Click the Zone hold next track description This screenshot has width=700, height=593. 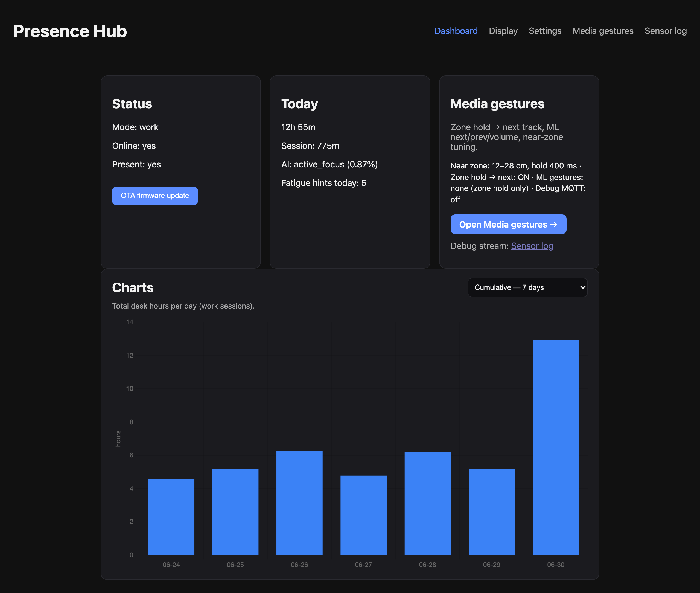507,137
